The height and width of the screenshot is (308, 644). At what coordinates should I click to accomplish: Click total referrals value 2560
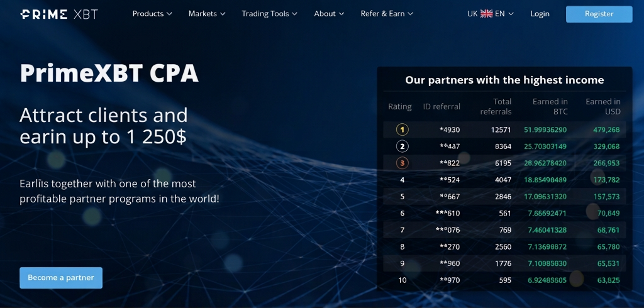[x=503, y=247]
